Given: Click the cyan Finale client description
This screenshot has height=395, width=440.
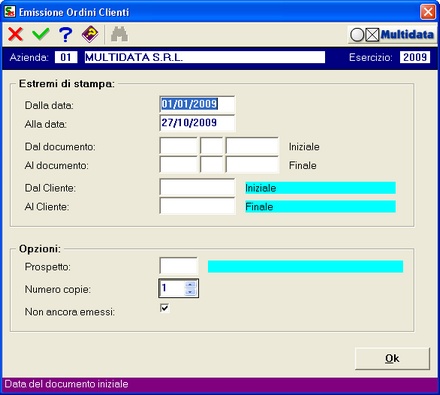Looking at the screenshot, I should click(x=320, y=207).
